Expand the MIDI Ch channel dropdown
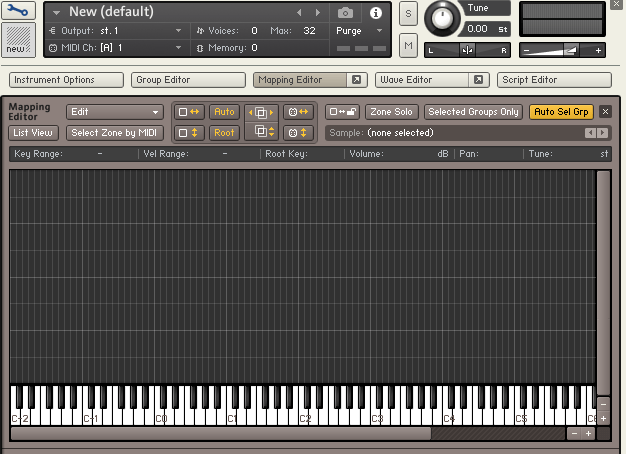The height and width of the screenshot is (454, 626). 179,47
